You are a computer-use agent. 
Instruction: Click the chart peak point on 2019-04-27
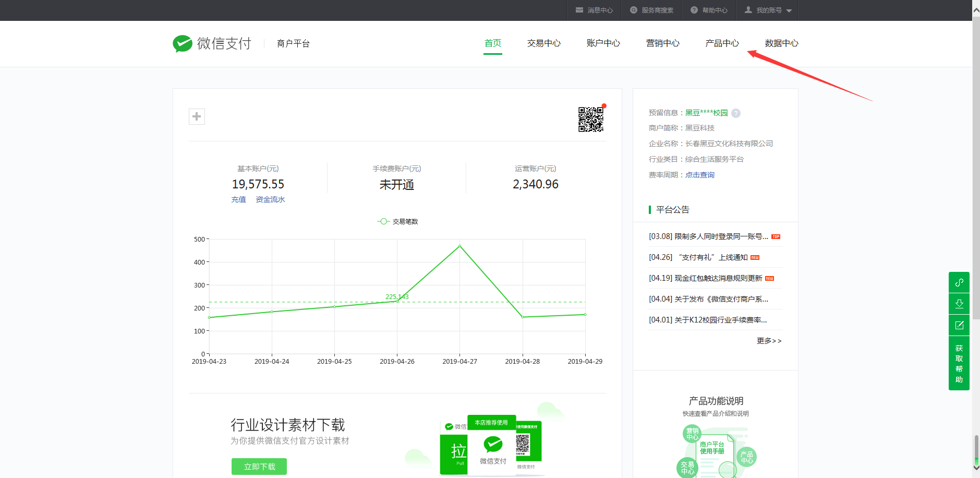click(459, 246)
